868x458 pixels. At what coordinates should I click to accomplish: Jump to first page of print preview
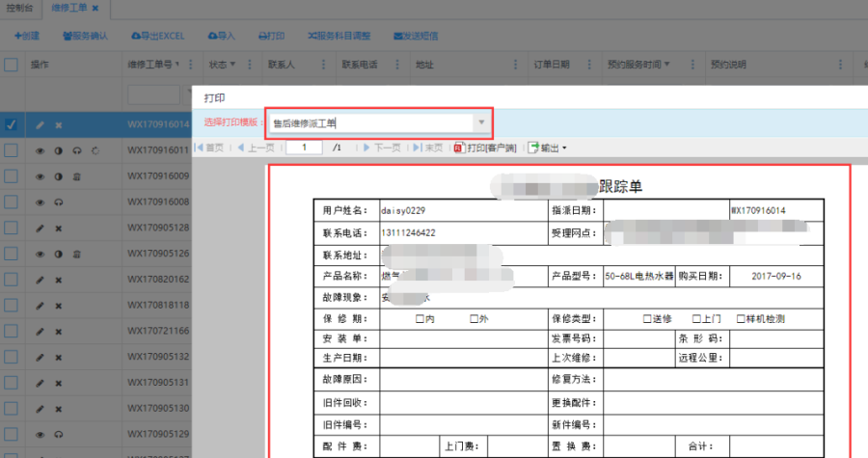tap(209, 148)
